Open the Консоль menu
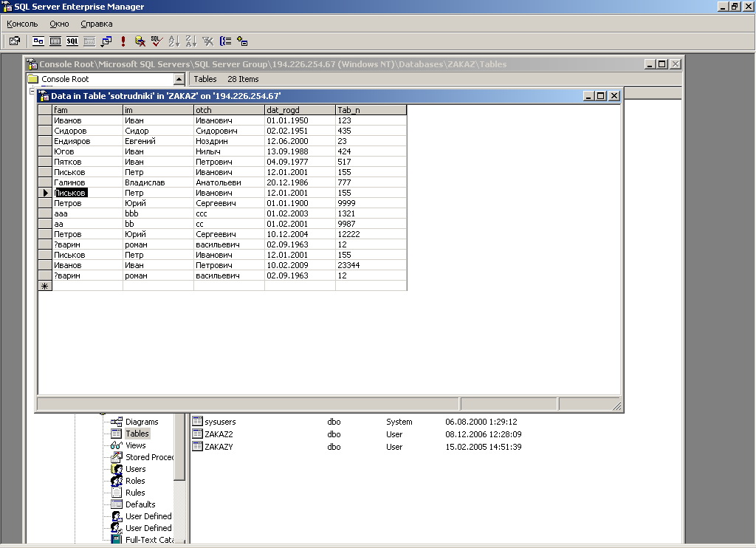This screenshot has height=548, width=756. click(x=22, y=24)
